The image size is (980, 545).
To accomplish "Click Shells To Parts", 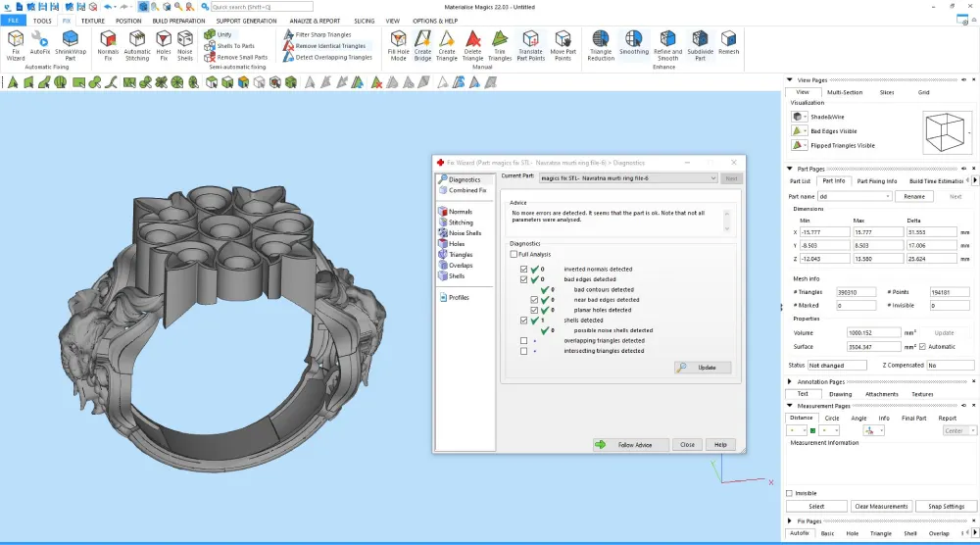I will [229, 46].
